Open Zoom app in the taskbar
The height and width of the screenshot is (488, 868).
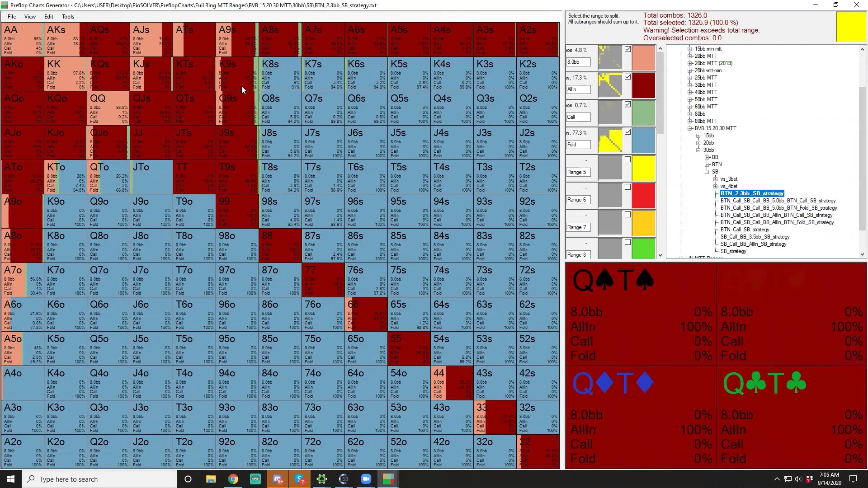point(366,479)
